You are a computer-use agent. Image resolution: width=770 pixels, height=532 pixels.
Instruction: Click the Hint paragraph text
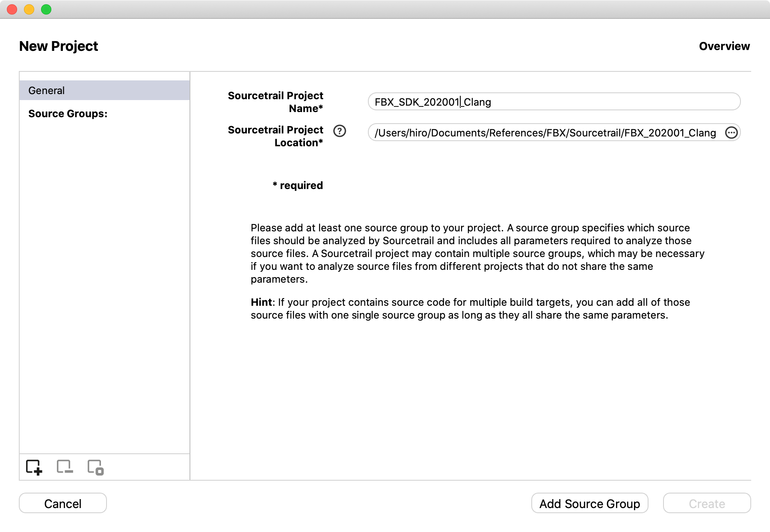point(470,309)
